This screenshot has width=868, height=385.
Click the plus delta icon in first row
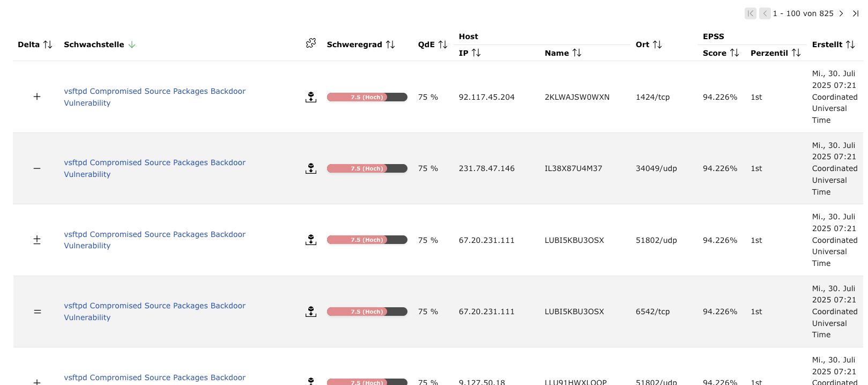pyautogui.click(x=37, y=97)
